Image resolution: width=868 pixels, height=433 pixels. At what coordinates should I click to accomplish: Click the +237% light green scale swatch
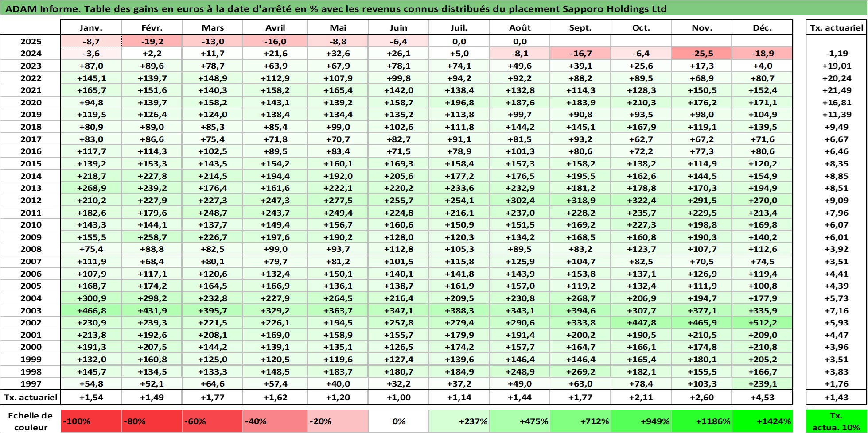[x=459, y=421]
